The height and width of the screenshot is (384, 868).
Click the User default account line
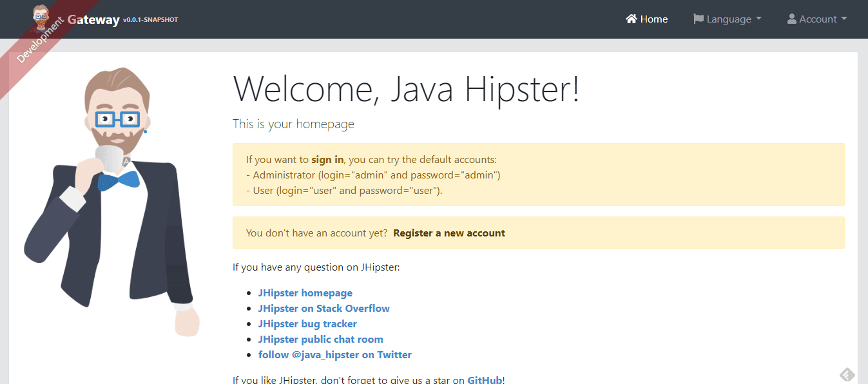click(344, 190)
